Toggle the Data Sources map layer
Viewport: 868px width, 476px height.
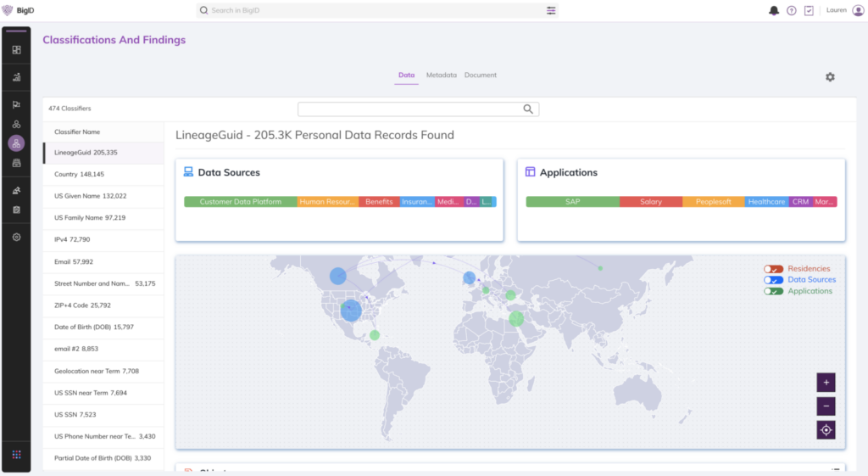[x=772, y=280]
